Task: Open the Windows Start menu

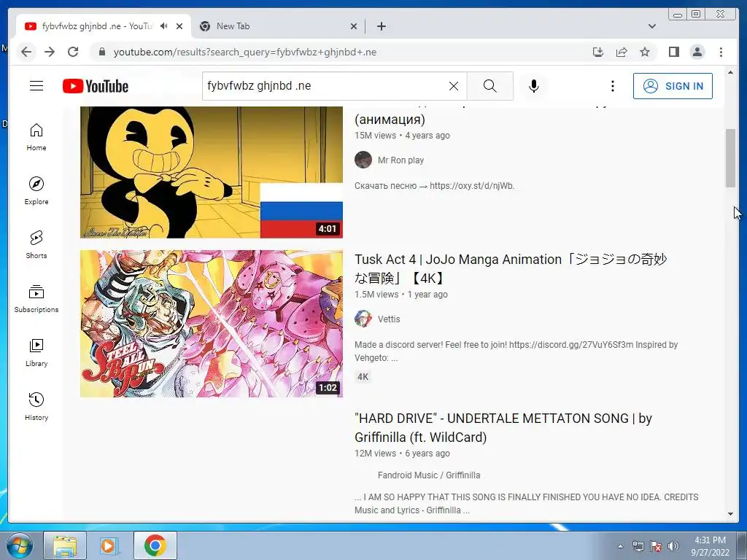Action: [19, 546]
